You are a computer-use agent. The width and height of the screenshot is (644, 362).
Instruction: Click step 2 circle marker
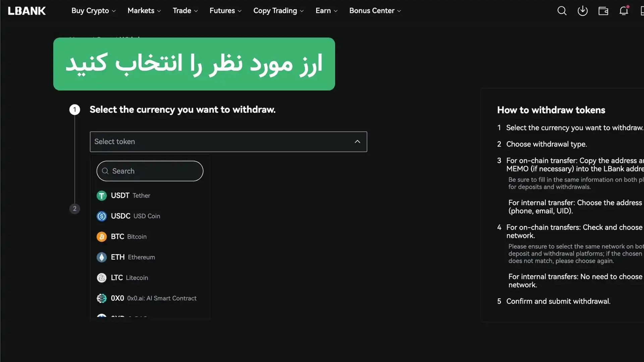click(74, 208)
